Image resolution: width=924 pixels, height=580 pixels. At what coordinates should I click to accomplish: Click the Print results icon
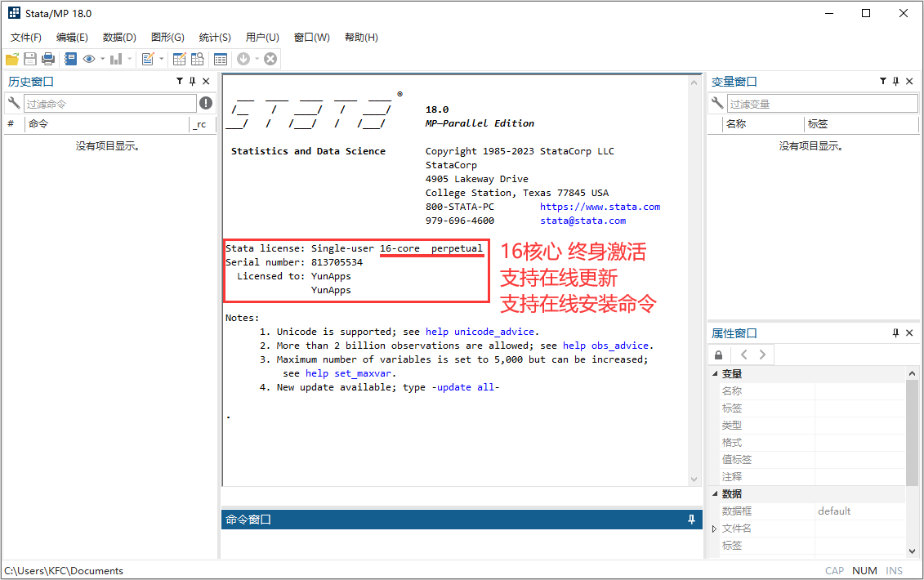pos(48,59)
